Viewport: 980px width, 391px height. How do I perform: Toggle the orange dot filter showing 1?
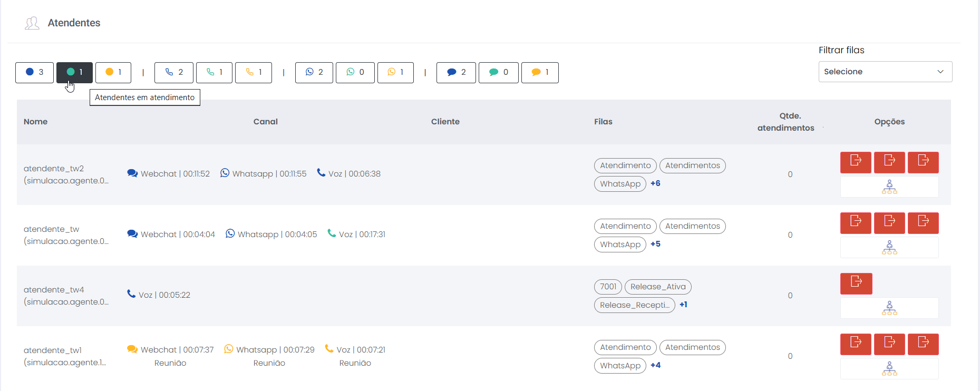tap(113, 72)
